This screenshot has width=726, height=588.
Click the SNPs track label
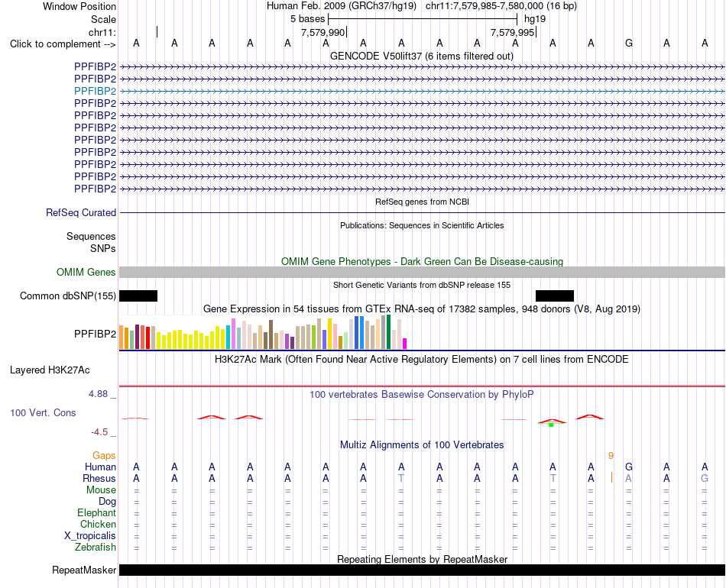coord(103,248)
